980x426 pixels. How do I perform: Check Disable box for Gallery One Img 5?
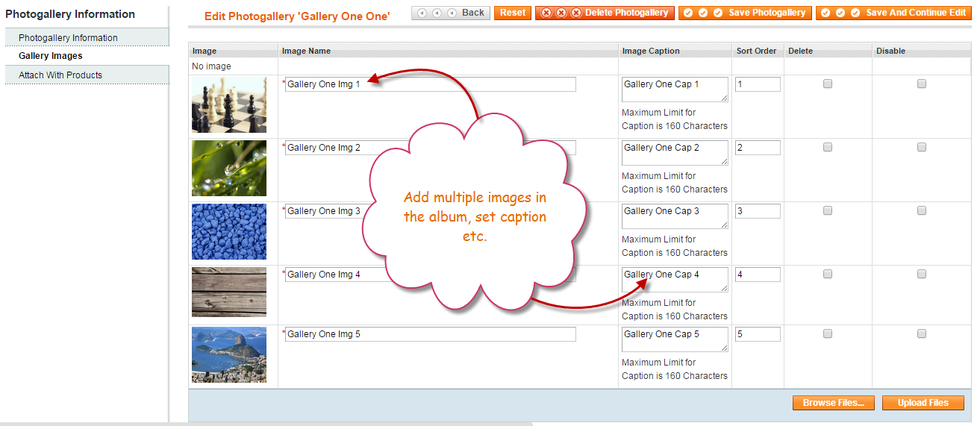(x=922, y=334)
